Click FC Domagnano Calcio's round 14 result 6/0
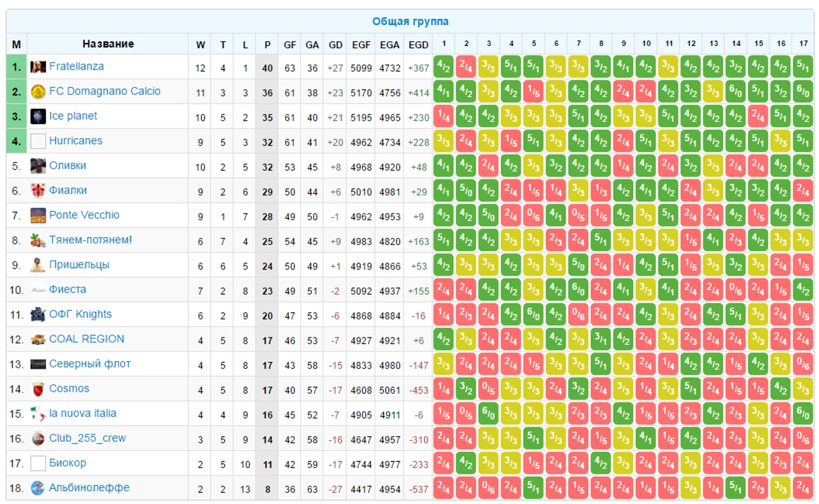This screenshot has height=504, width=819. click(x=735, y=91)
